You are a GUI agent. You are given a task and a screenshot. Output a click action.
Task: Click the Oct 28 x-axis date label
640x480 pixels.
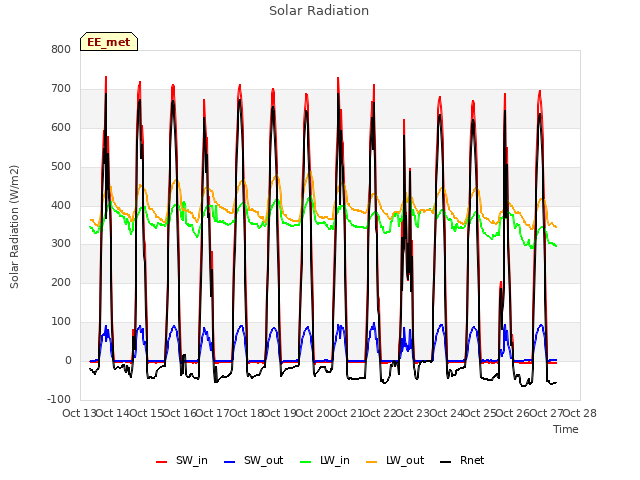click(x=580, y=413)
